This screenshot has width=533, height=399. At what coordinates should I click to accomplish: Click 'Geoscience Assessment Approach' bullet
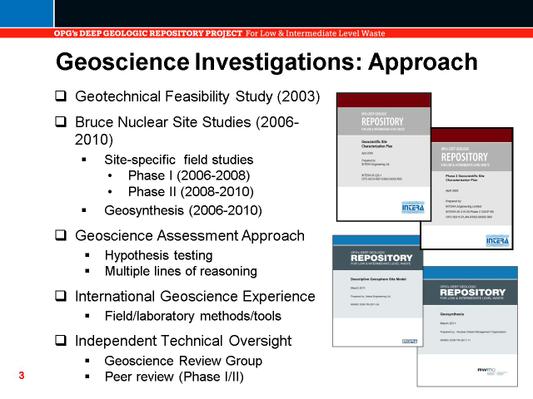(190, 236)
